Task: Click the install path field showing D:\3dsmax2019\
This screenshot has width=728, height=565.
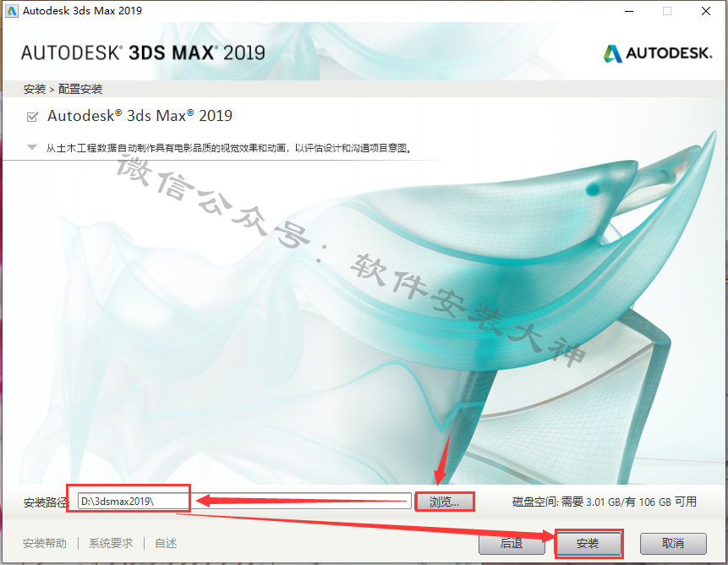Action: coord(244,502)
